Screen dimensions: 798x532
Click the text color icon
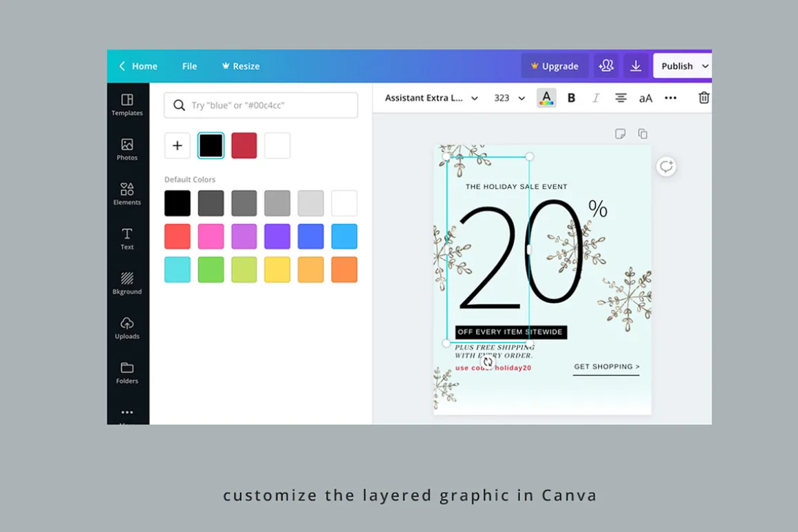tap(546, 98)
